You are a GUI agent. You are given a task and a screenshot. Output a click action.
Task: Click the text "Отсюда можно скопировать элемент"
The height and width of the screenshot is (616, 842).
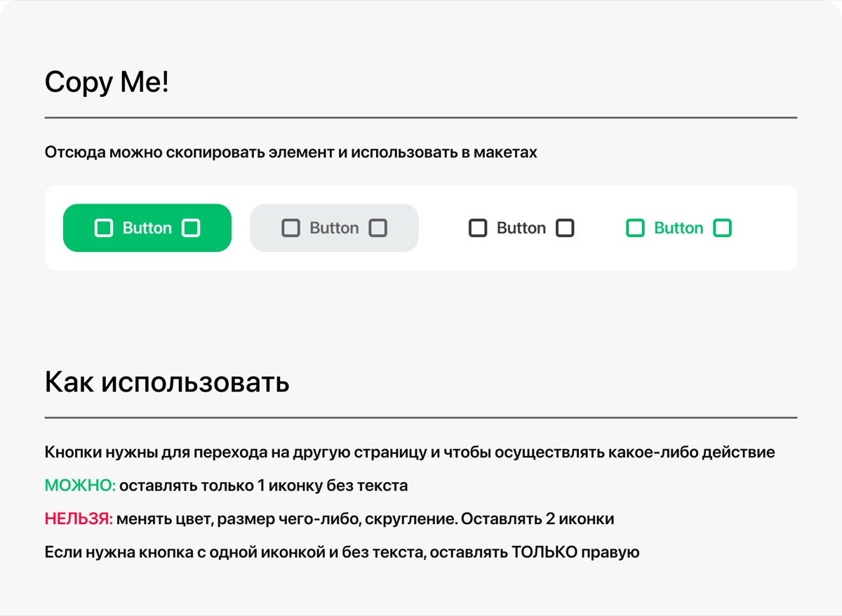[189, 152]
